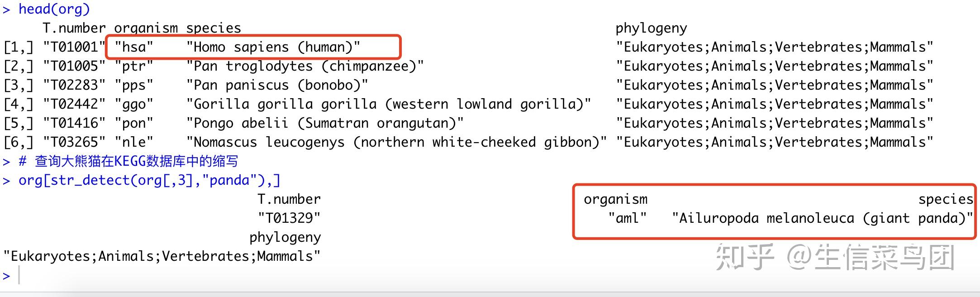
Task: Click the head(org) command text
Action: coord(54,9)
